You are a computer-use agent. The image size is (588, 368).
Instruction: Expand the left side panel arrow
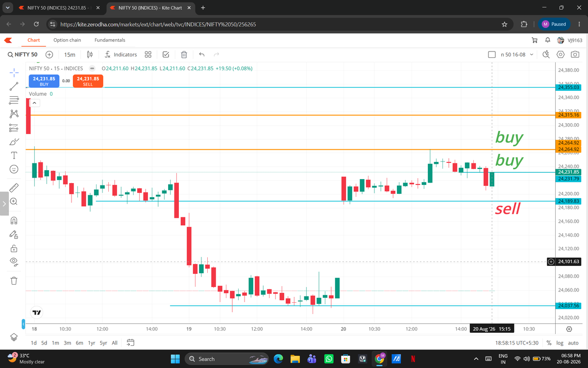[4, 203]
